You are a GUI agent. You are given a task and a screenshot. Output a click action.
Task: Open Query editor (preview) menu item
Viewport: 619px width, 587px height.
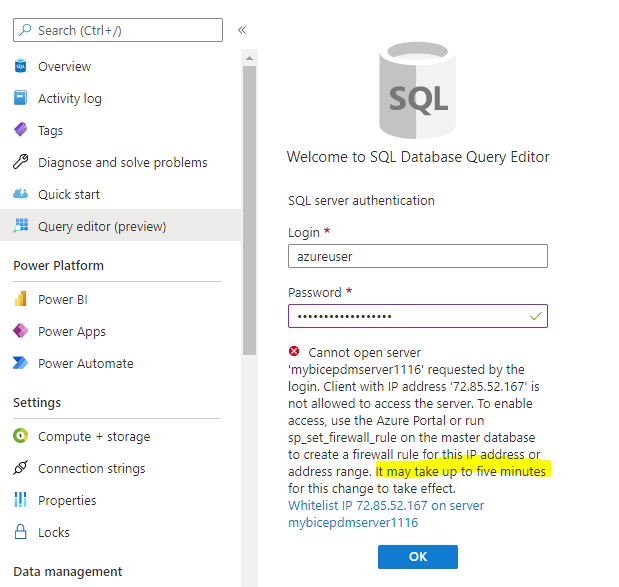[x=102, y=227]
